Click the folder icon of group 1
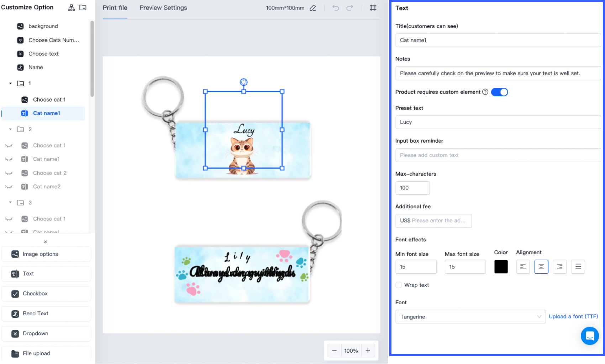Viewport: 605px width, 364px height. (x=21, y=84)
